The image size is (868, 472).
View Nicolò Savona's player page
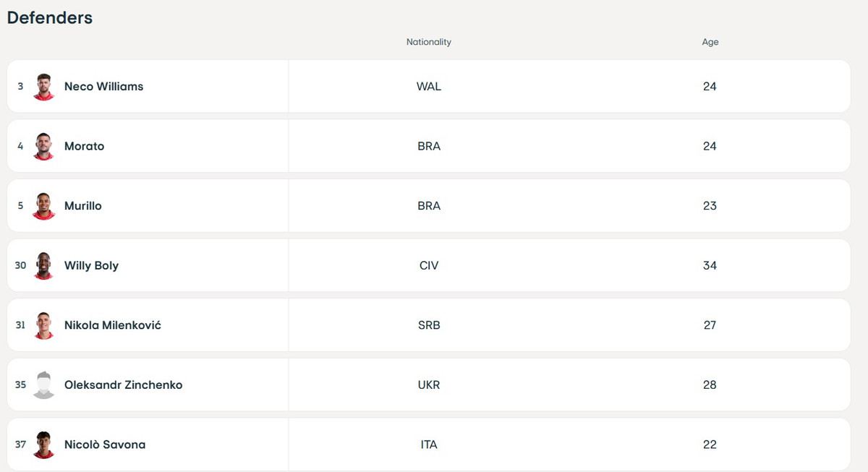(105, 445)
